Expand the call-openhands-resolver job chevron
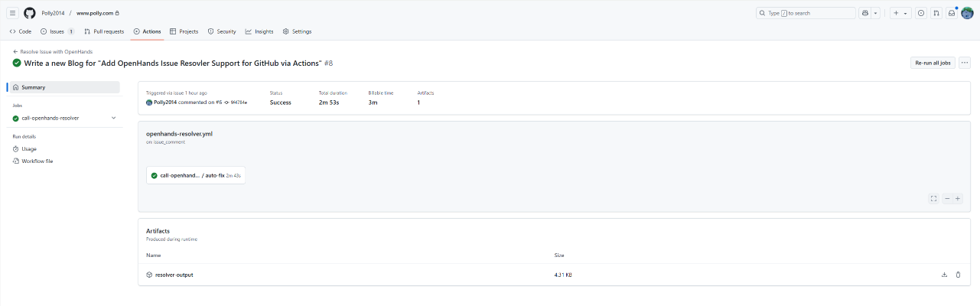Screen dimensions: 980x306 click(114, 118)
